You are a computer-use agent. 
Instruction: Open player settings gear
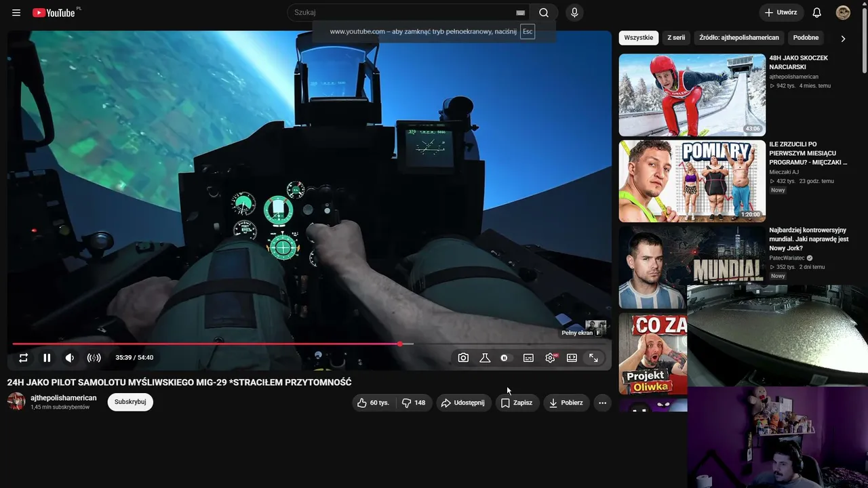(x=550, y=358)
